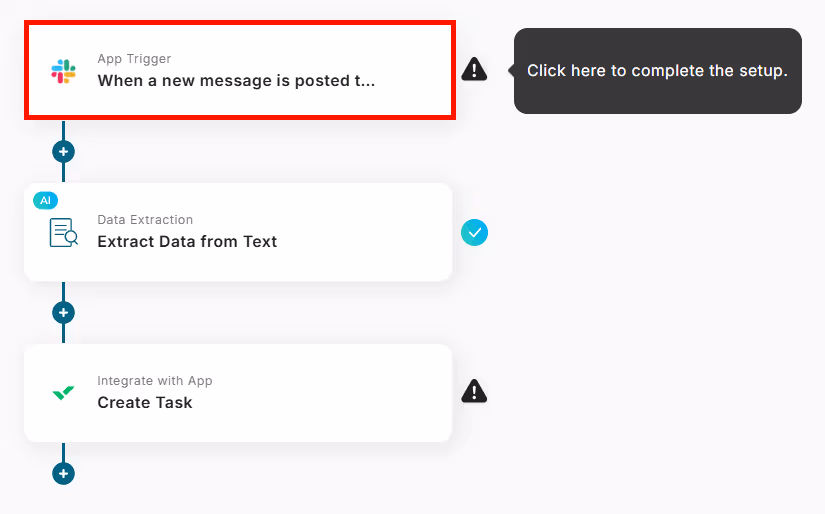This screenshot has height=514, width=825.
Task: Insert a step after Extract Data from Text
Action: (x=63, y=313)
